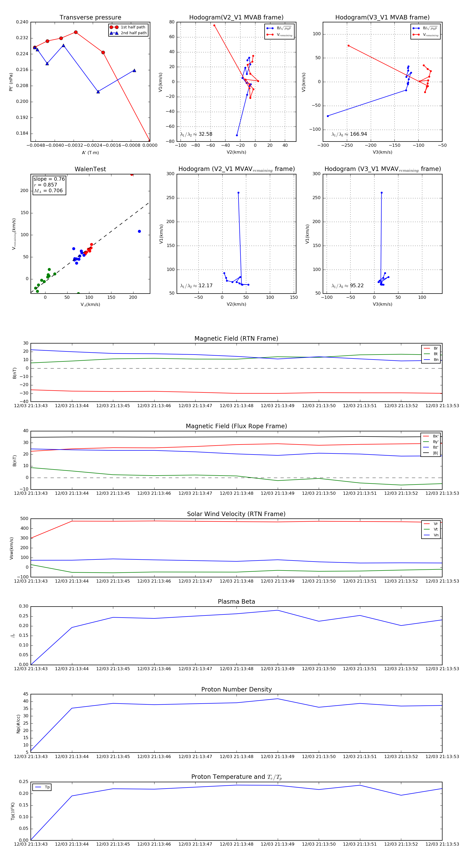Select the 'Bt' legend entry
473x868 pixels.
pos(431,354)
